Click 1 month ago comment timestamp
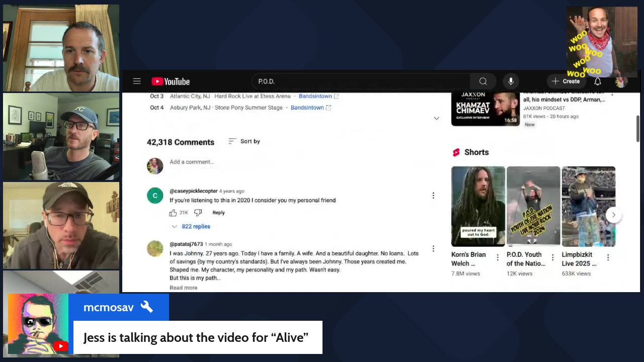This screenshot has height=362, width=644. (218, 244)
